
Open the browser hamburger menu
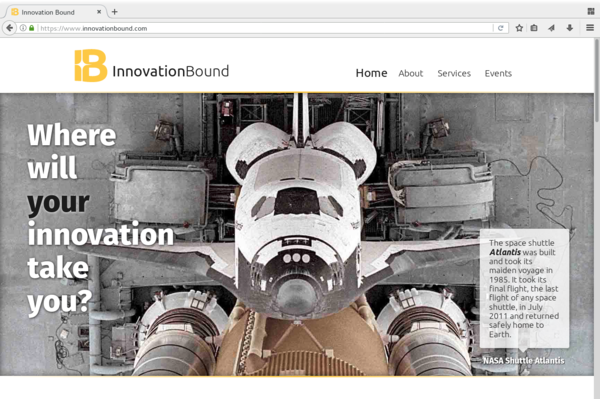click(x=590, y=28)
